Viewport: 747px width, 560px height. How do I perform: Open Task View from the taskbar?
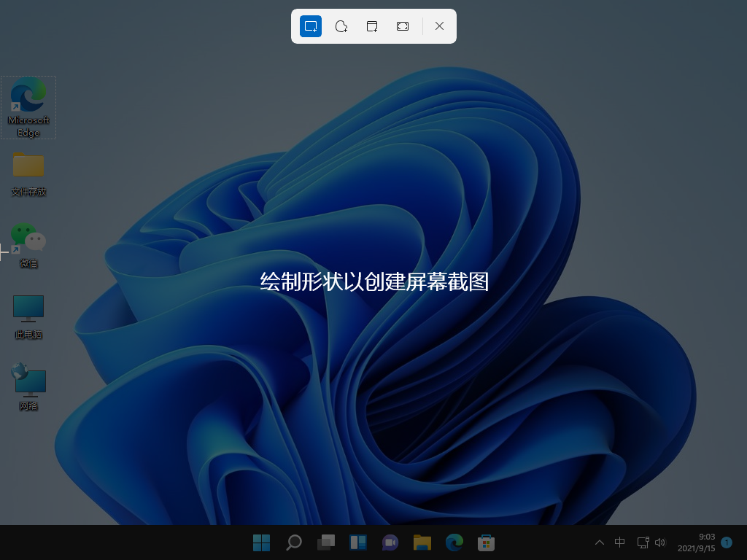(325, 542)
